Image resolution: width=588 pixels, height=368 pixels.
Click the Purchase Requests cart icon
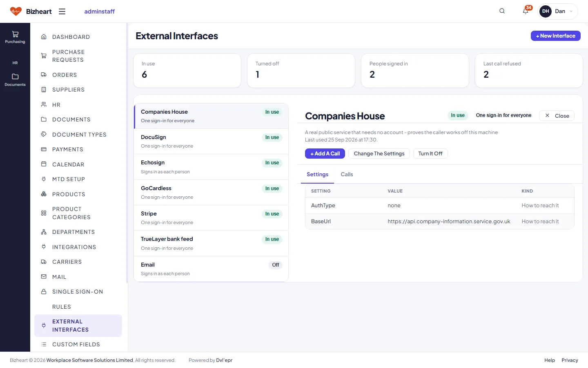click(x=44, y=56)
